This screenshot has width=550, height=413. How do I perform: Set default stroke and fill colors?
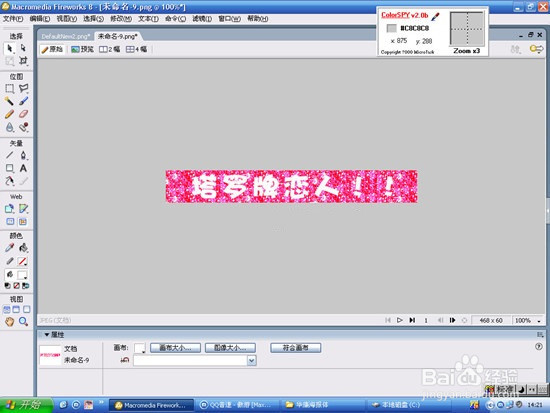(7, 286)
